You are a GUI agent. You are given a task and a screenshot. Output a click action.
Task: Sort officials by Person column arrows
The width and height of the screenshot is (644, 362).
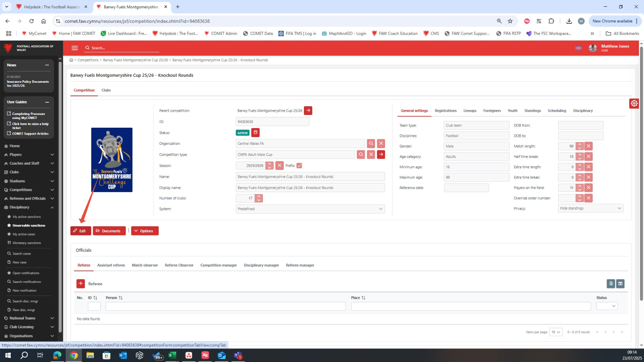[x=121, y=298]
